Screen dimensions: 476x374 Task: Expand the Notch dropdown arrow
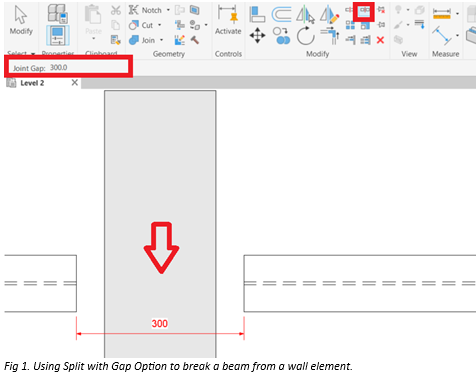[x=168, y=10]
